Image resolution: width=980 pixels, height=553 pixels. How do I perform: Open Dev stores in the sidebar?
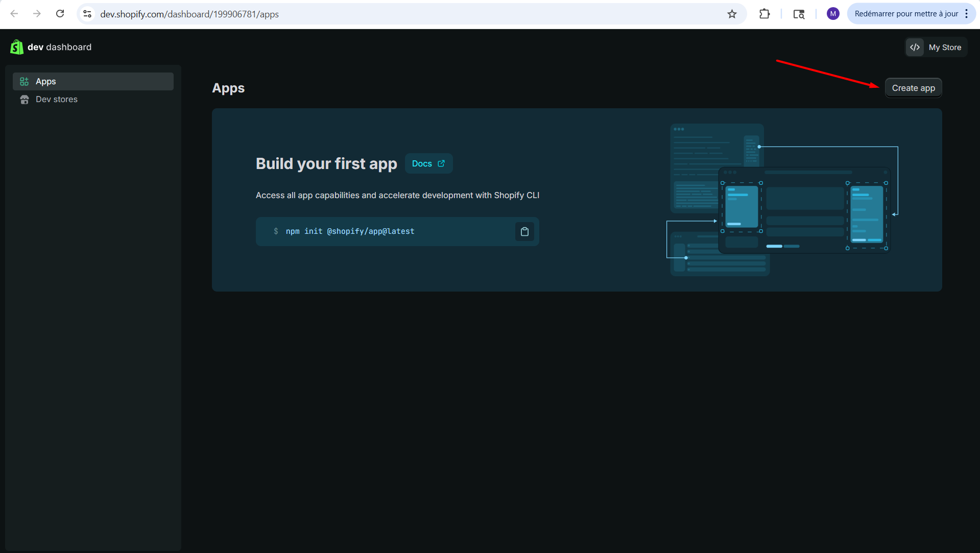(x=57, y=100)
